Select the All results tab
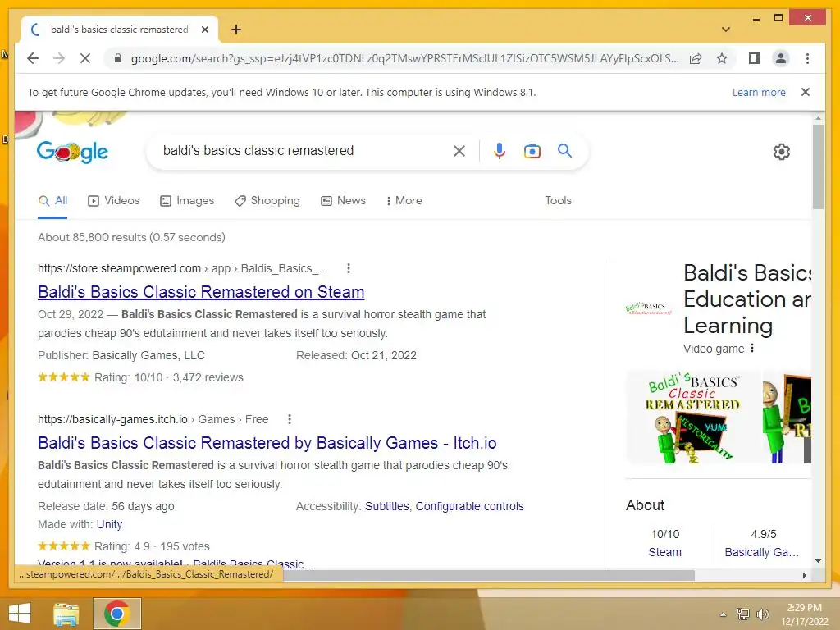Viewport: 840px width, 630px height. tap(53, 201)
